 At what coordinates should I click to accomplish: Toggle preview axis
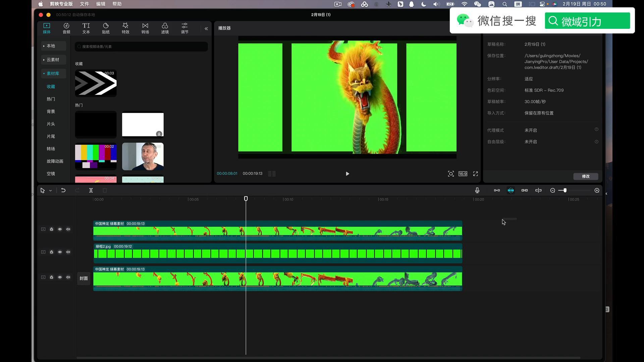tap(538, 190)
